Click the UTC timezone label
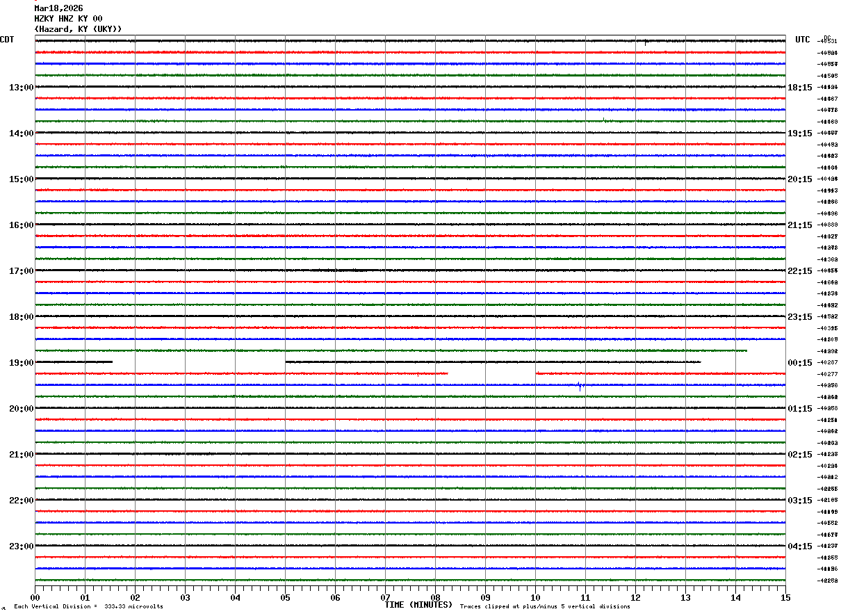Image resolution: width=841 pixels, height=616 pixels. [x=803, y=40]
